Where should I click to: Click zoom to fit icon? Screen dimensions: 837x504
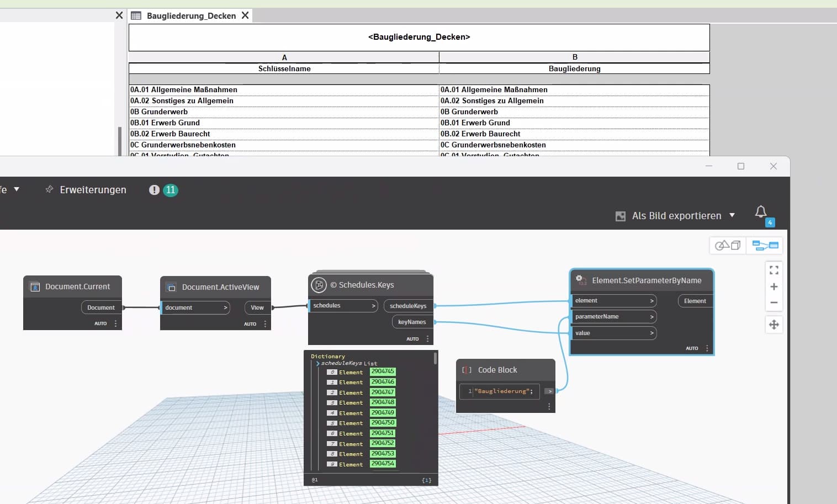tap(774, 270)
